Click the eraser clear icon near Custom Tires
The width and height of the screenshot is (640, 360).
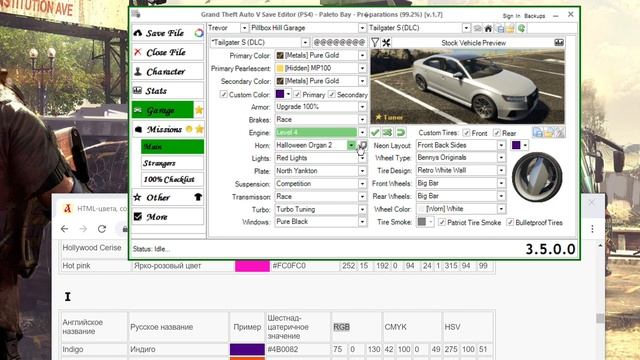pos(560,132)
